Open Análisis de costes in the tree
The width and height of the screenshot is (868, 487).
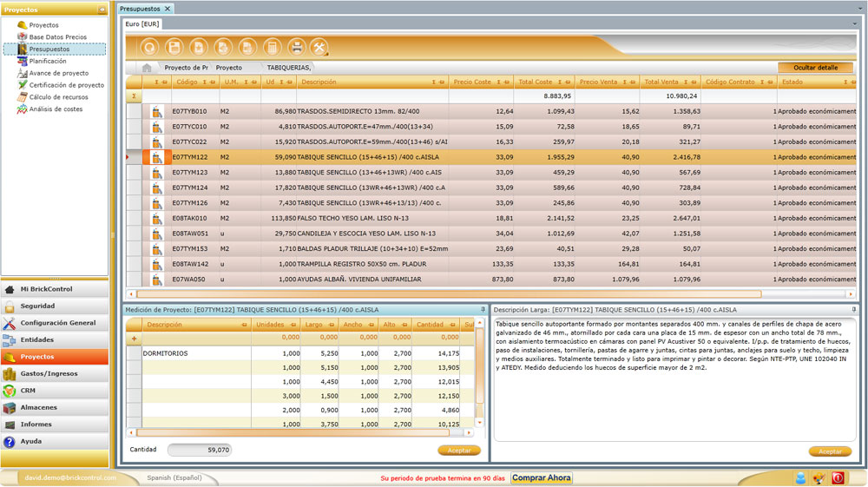[56, 109]
